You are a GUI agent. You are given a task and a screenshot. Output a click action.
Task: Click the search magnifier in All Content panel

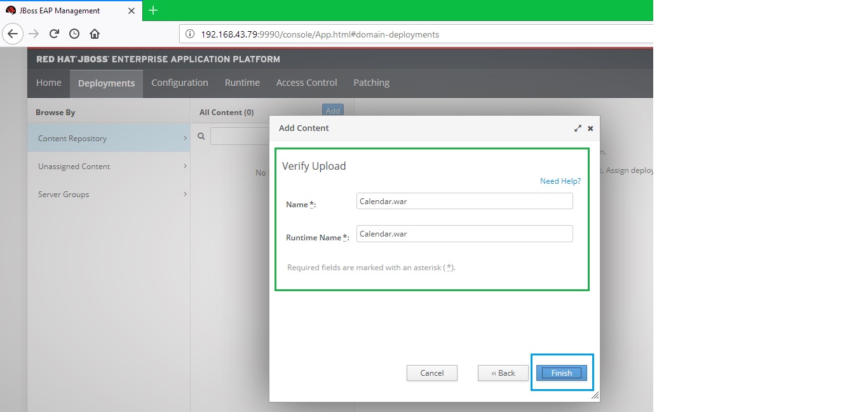pyautogui.click(x=201, y=135)
